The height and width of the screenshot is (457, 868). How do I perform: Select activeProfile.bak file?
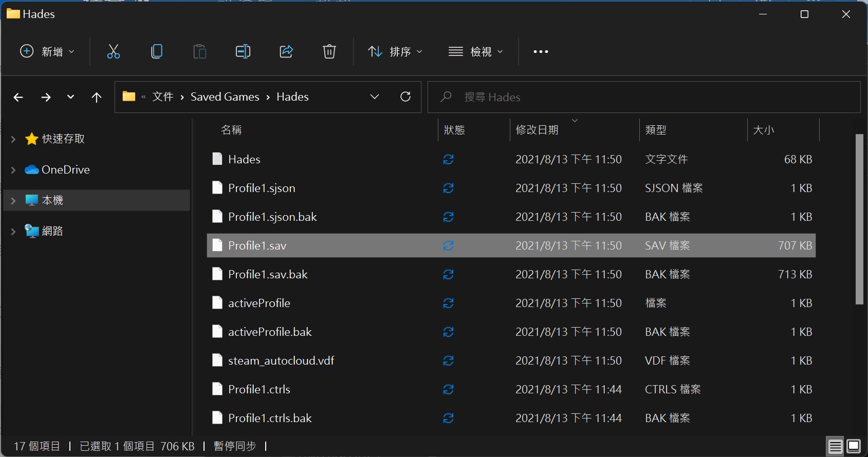[270, 332]
